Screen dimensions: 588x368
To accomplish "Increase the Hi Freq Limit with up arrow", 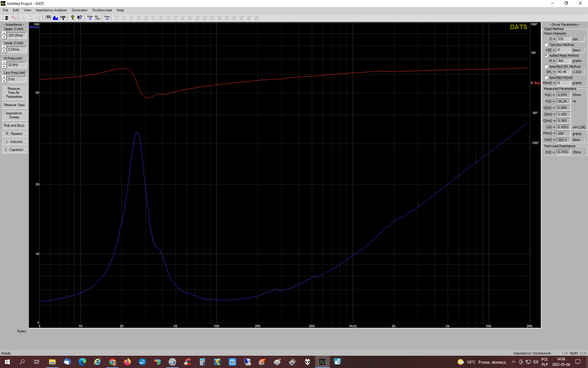I will pyautogui.click(x=4, y=63).
